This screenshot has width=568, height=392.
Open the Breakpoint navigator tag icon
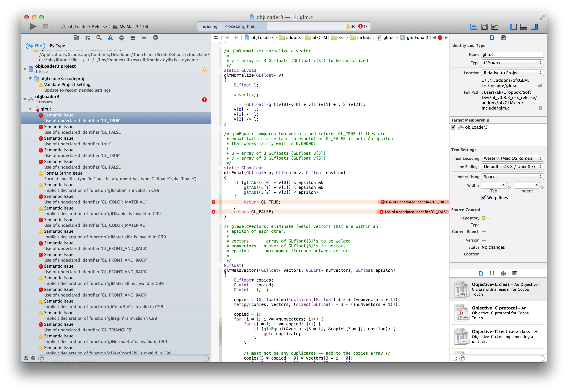click(144, 38)
